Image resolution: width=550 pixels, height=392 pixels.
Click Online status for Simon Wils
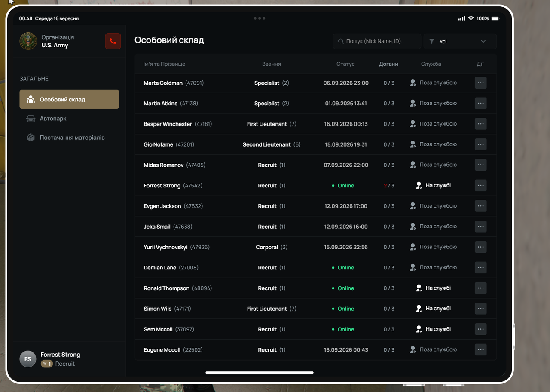click(x=343, y=309)
